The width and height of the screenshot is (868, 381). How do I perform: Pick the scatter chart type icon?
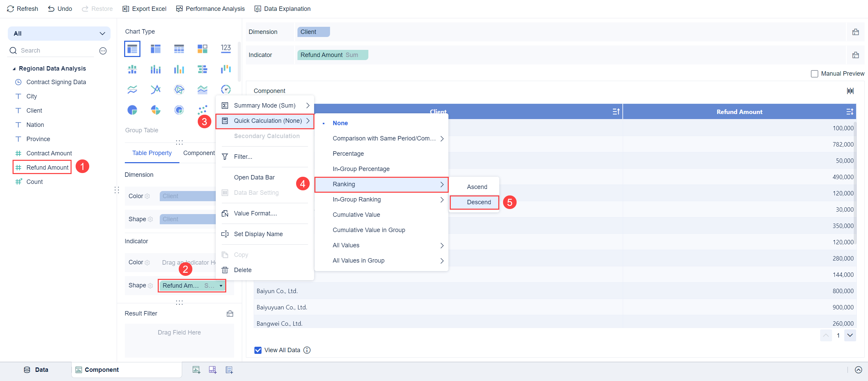(202, 110)
